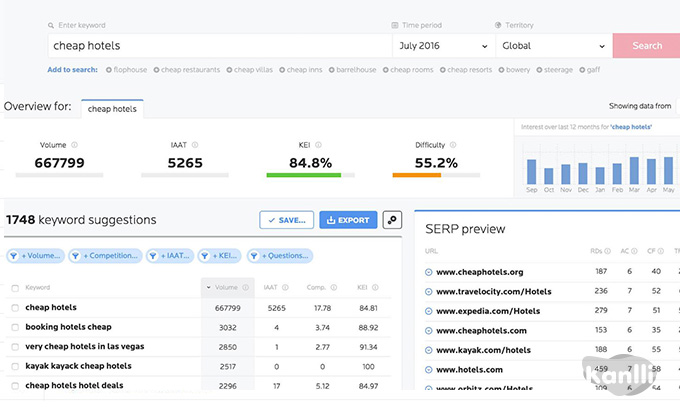Add 'cheap inns' to search
This screenshot has height=410, width=680.
[301, 70]
